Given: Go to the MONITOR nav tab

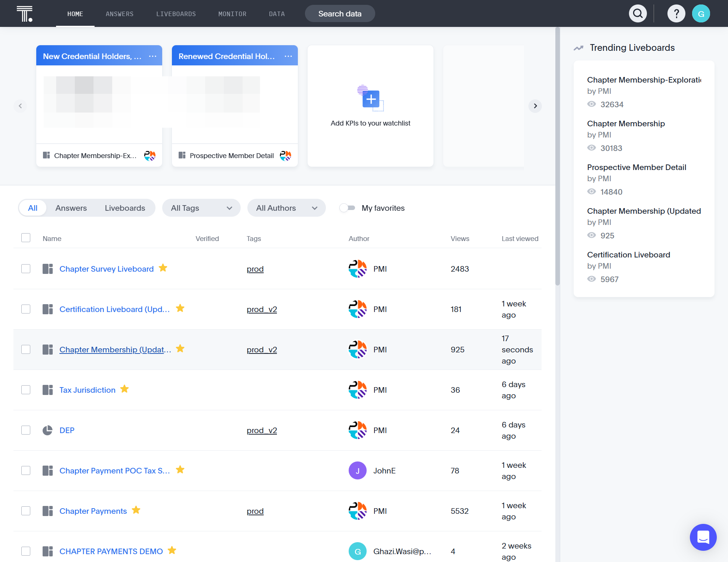Looking at the screenshot, I should tap(232, 14).
